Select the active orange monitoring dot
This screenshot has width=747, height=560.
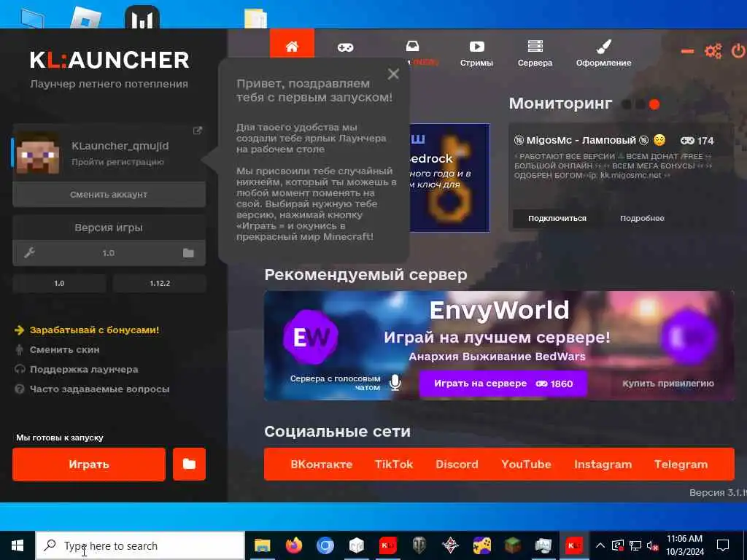654,104
